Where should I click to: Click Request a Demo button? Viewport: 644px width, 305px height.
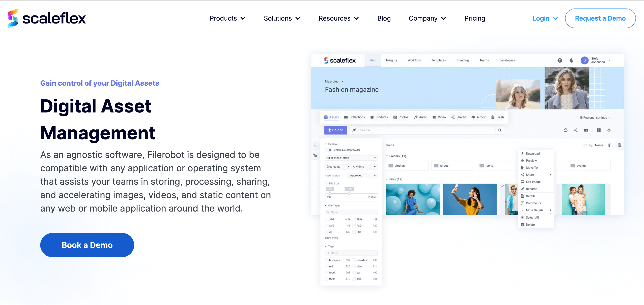[x=600, y=18]
